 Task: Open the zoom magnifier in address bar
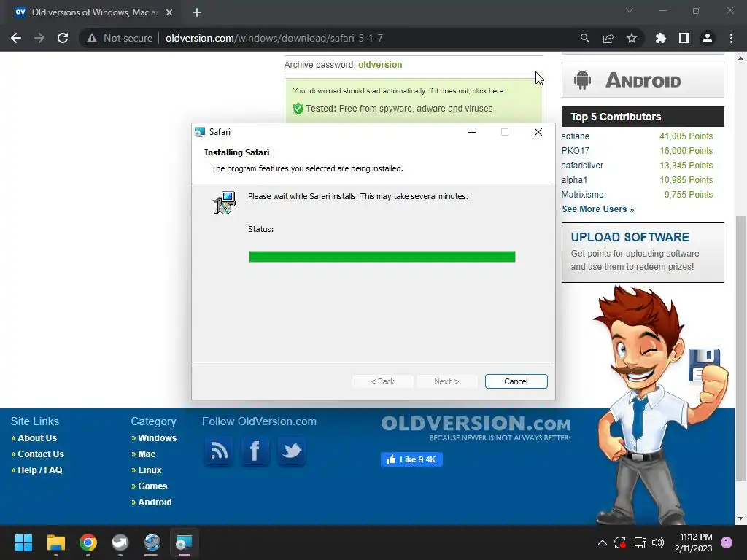(584, 38)
